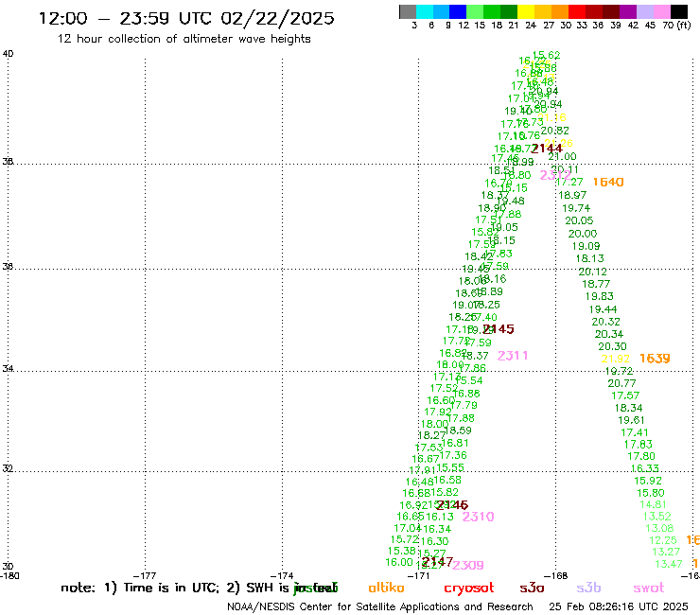Click the longitude axis label -171
The width and height of the screenshot is (700, 615).
[419, 576]
